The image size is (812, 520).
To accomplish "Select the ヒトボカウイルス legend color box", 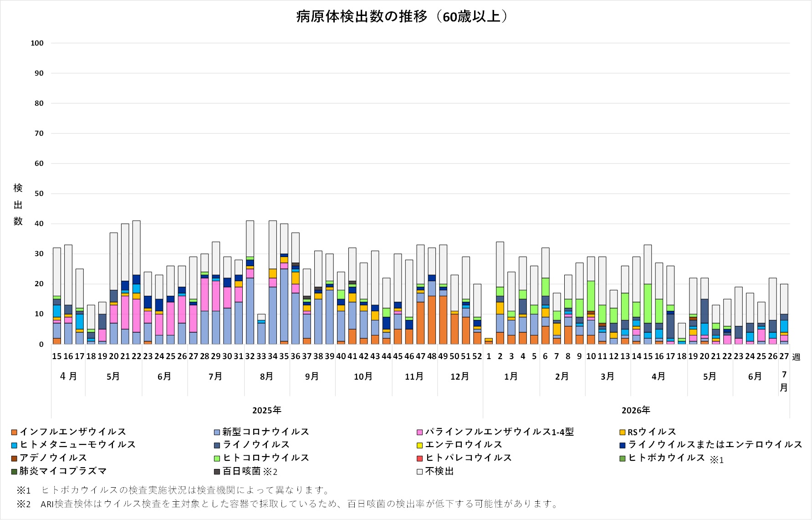I will click(622, 458).
